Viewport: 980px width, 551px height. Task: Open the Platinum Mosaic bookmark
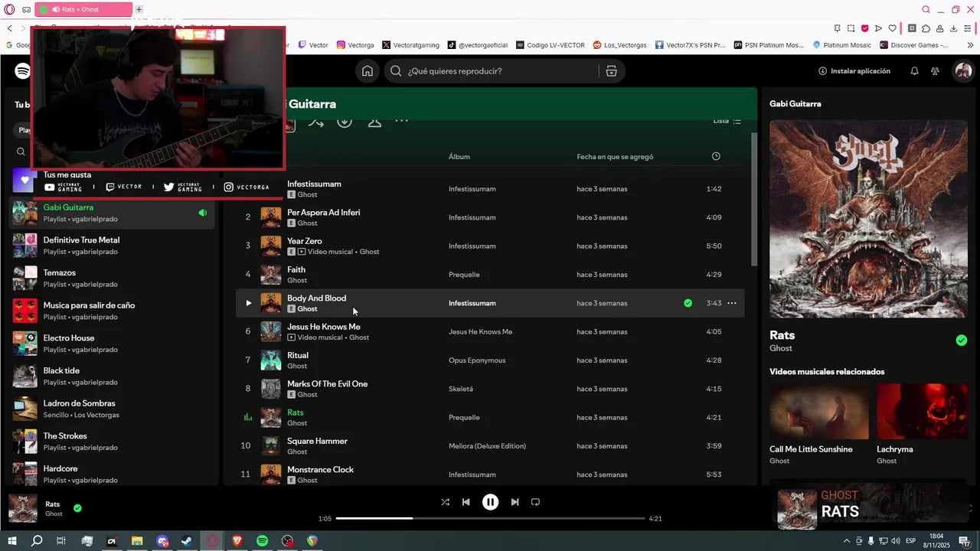pyautogui.click(x=841, y=45)
